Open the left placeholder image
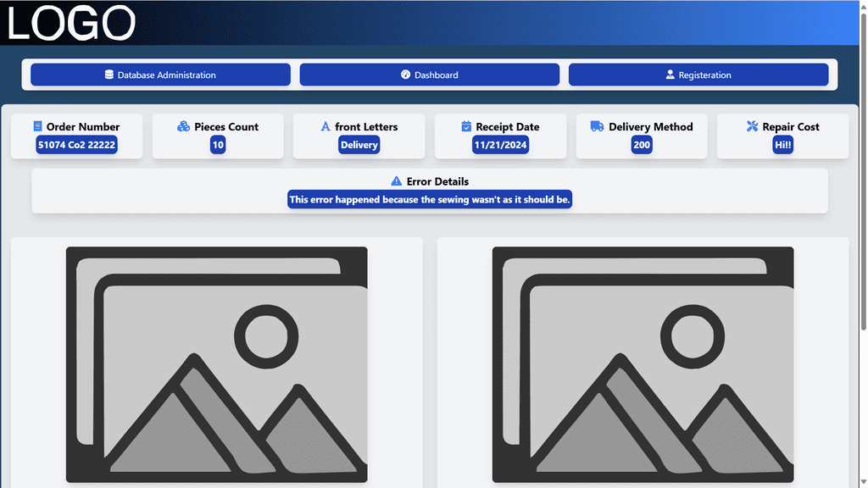868x488 pixels. [216, 364]
